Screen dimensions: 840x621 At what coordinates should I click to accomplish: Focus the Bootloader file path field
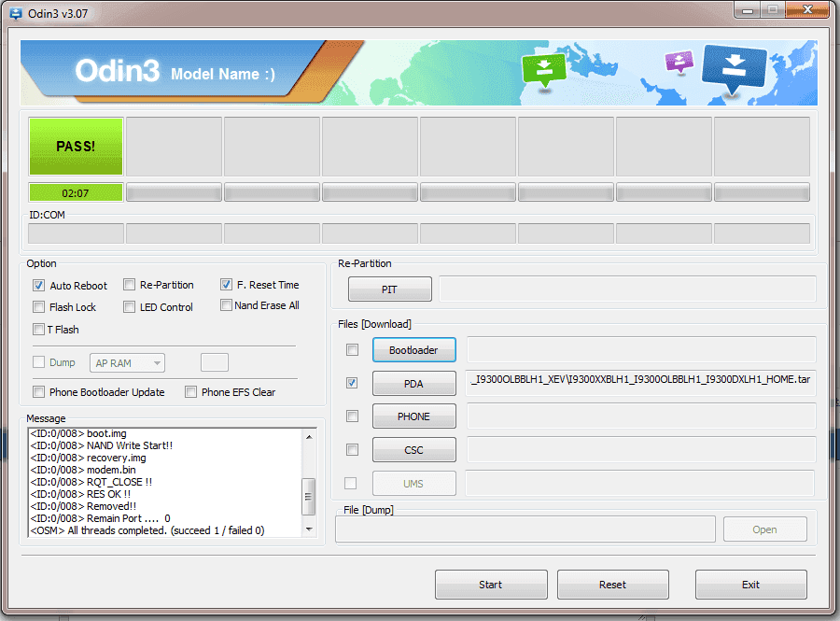click(x=641, y=350)
